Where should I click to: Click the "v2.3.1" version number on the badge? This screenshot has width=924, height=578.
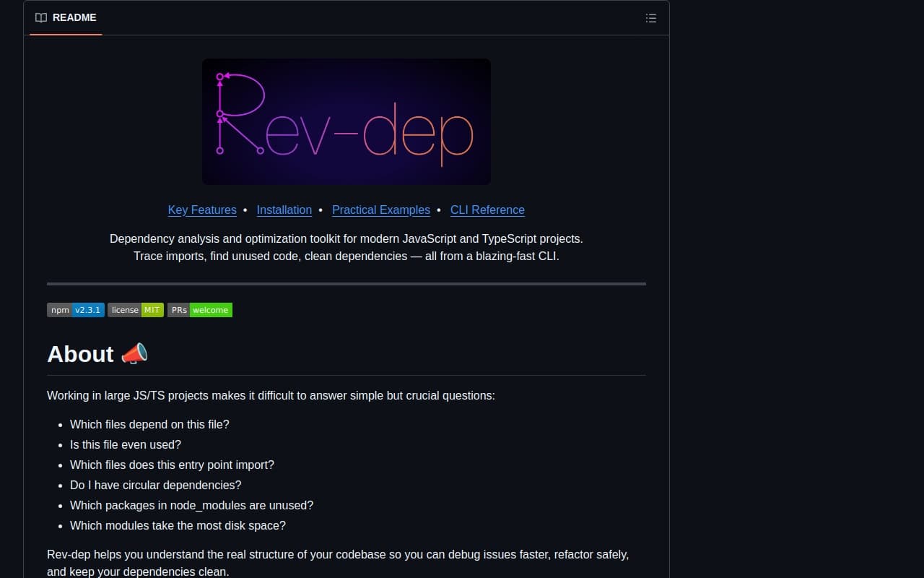[88, 309]
